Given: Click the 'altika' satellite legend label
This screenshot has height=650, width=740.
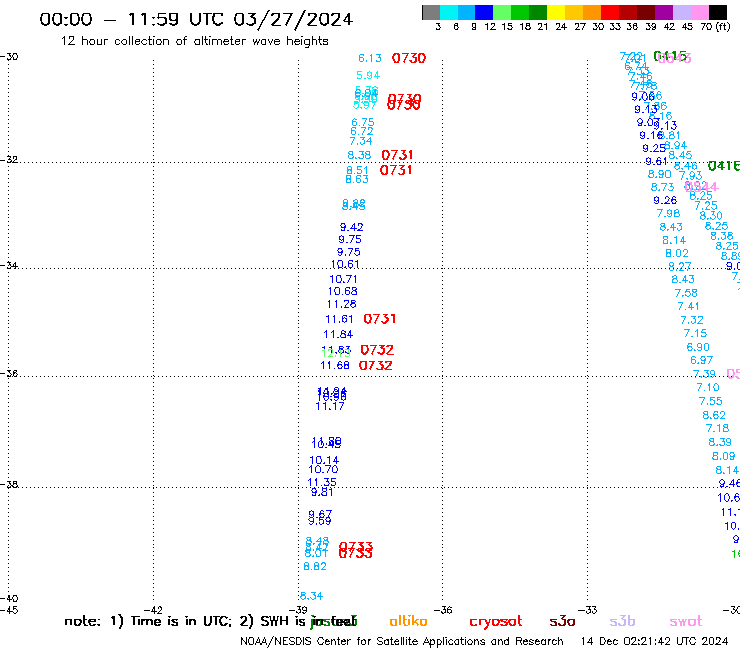Looking at the screenshot, I should click(x=408, y=621).
